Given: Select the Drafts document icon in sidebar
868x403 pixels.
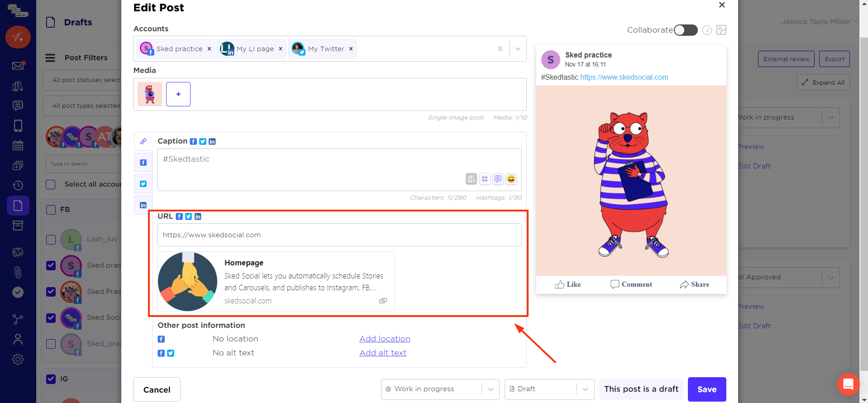Looking at the screenshot, I should coord(18,206).
